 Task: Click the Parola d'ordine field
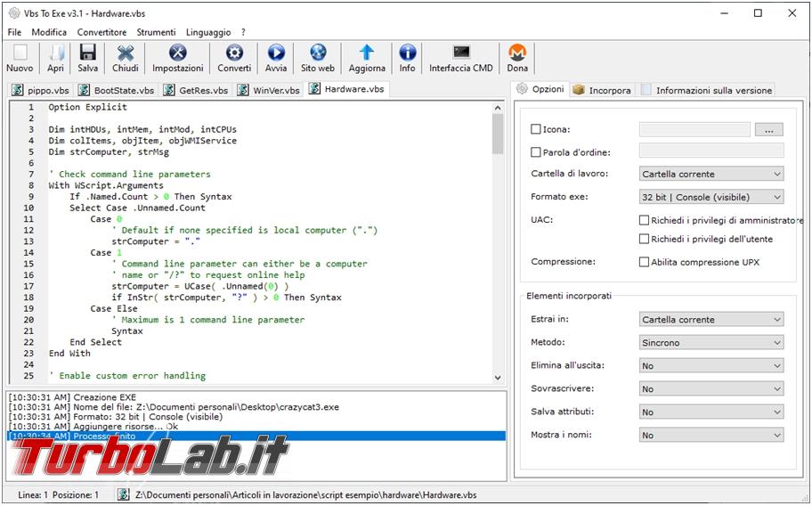tap(711, 151)
